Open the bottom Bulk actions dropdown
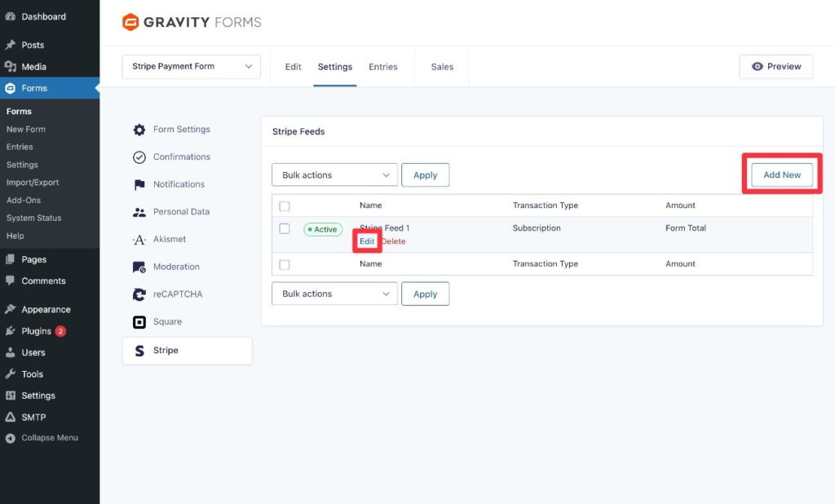This screenshot has width=835, height=504. point(334,294)
